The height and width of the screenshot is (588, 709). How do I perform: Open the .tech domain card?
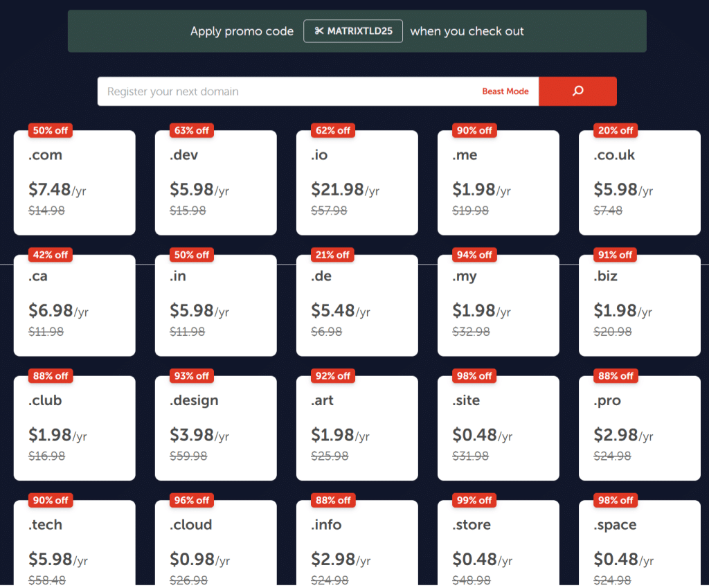tap(74, 547)
